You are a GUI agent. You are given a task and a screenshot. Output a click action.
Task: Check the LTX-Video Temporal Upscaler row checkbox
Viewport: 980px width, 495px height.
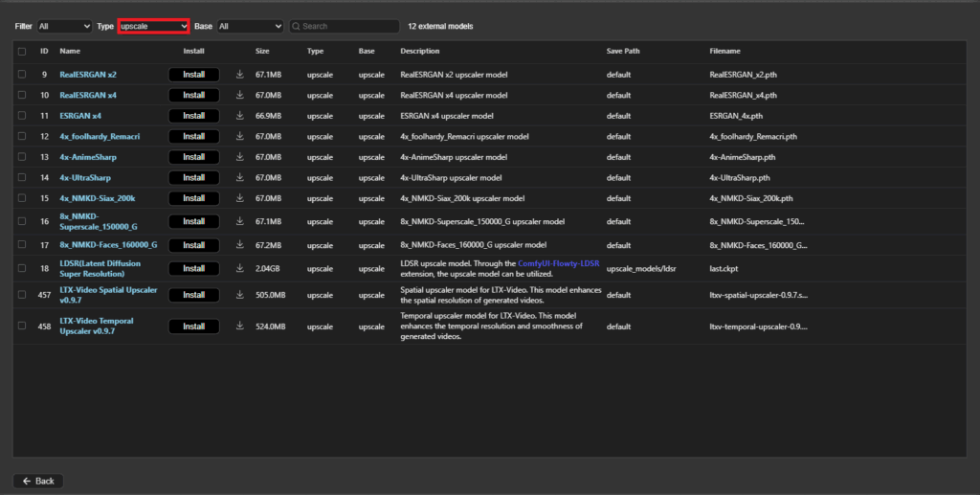22,326
